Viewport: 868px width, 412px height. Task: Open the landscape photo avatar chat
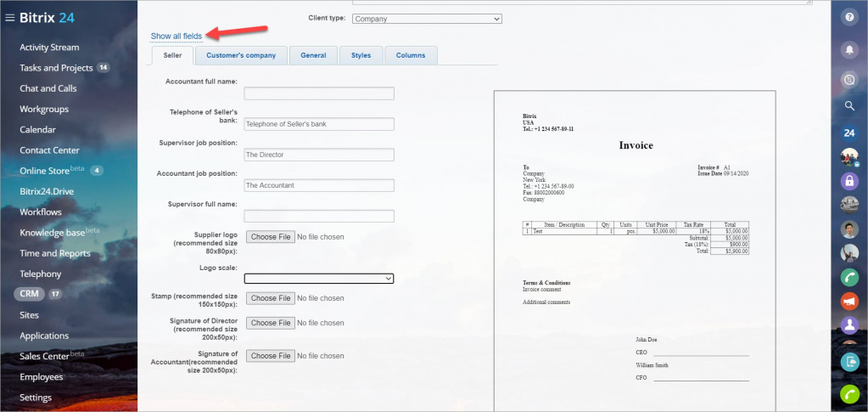click(x=849, y=205)
